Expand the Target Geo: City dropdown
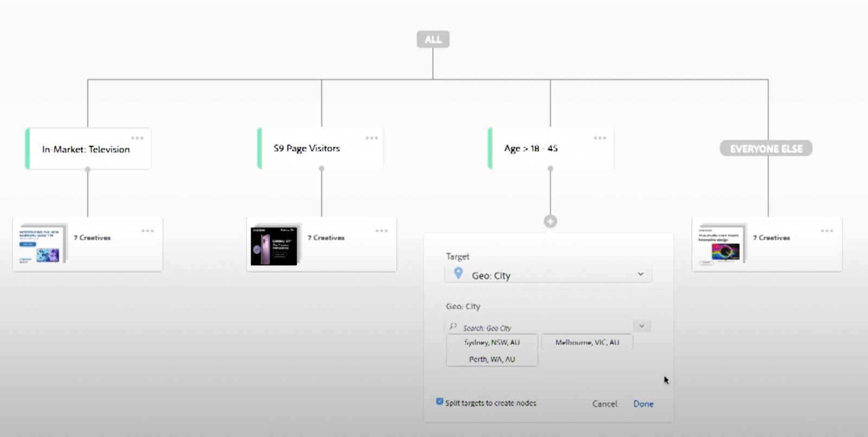Viewport: 868px width, 437px height. 641,274
